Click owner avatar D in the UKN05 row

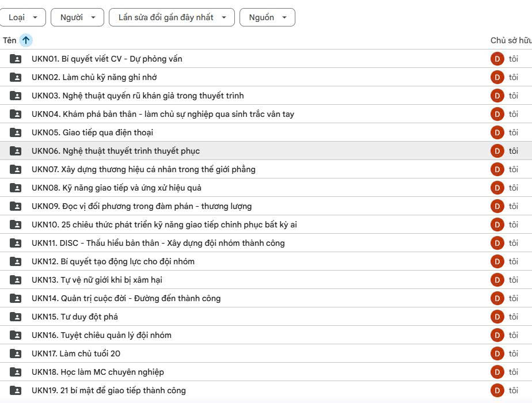coord(497,132)
